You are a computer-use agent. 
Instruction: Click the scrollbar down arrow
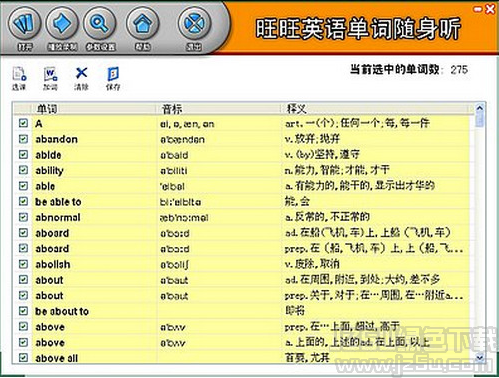click(480, 358)
